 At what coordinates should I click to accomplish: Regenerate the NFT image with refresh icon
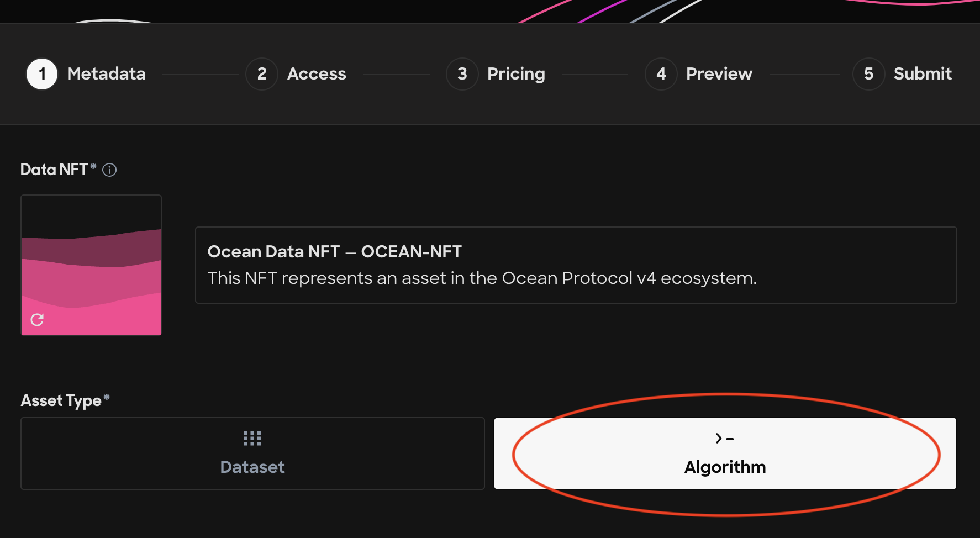37,320
